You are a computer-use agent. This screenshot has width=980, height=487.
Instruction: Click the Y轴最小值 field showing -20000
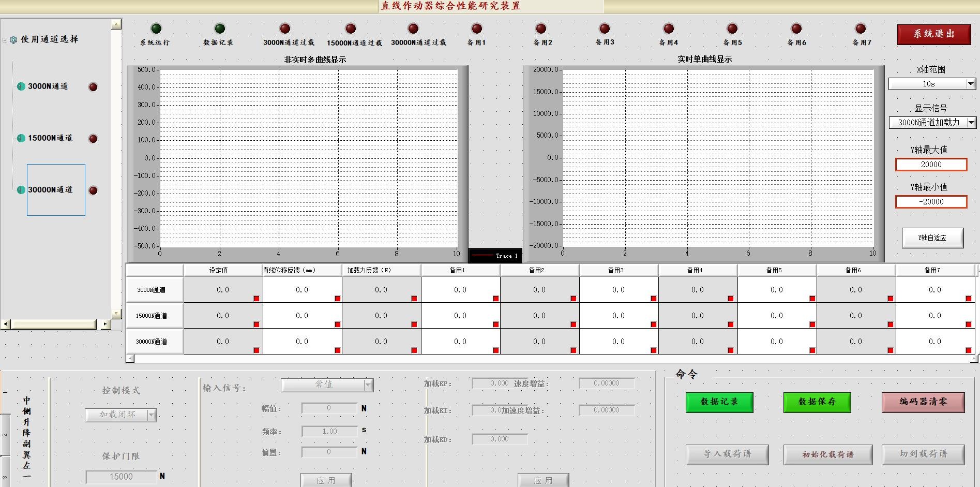931,202
